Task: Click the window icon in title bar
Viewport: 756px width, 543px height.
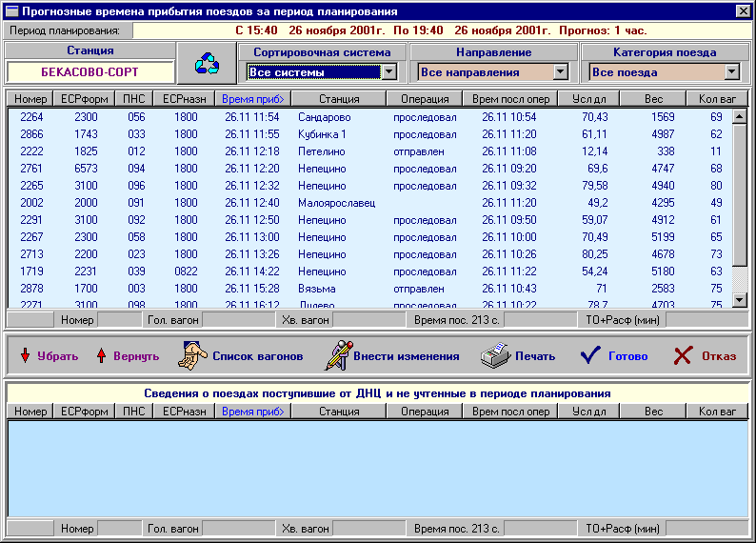Action: (x=11, y=11)
